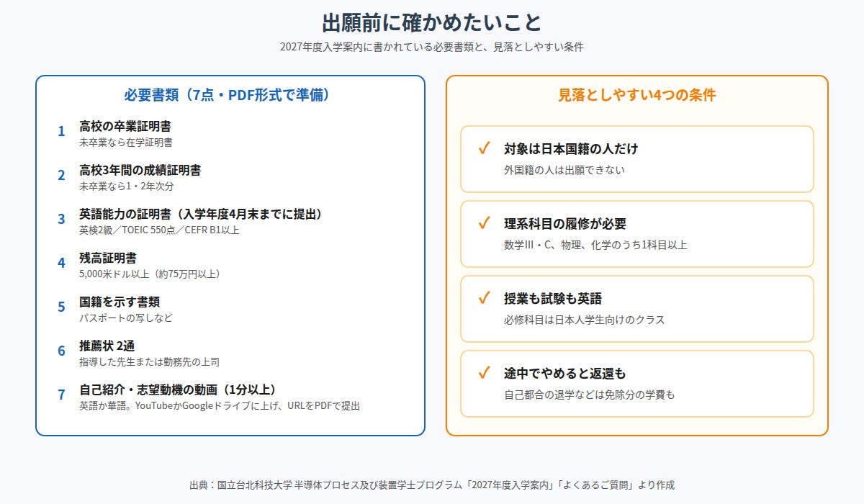The height and width of the screenshot is (504, 864).
Task: Click the checkmark beside 授業も試験も英語
Action: point(484,299)
